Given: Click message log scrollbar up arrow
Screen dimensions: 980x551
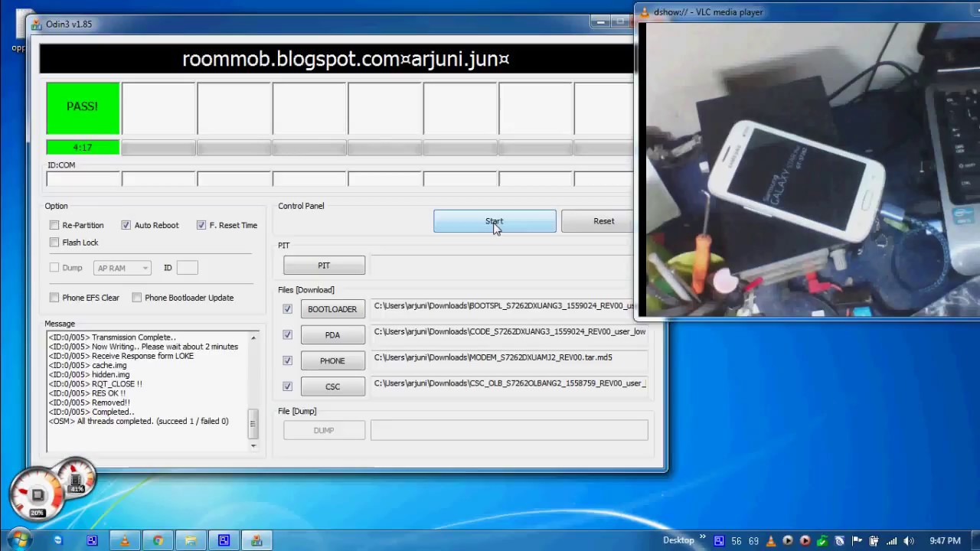Looking at the screenshot, I should [x=253, y=337].
